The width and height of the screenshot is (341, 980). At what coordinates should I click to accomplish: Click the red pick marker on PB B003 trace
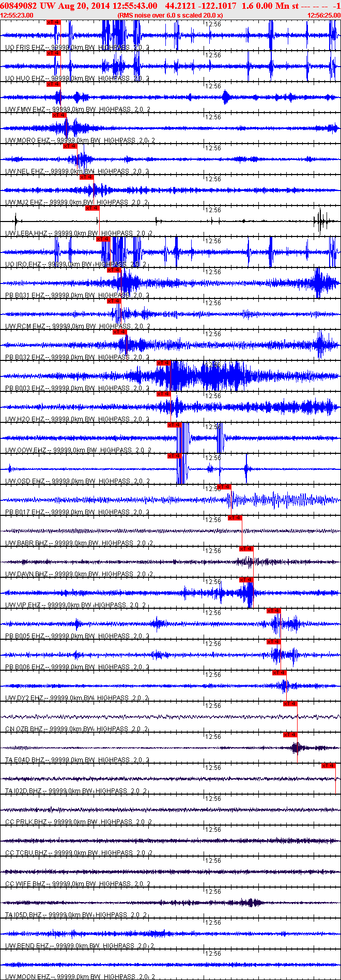point(164,363)
